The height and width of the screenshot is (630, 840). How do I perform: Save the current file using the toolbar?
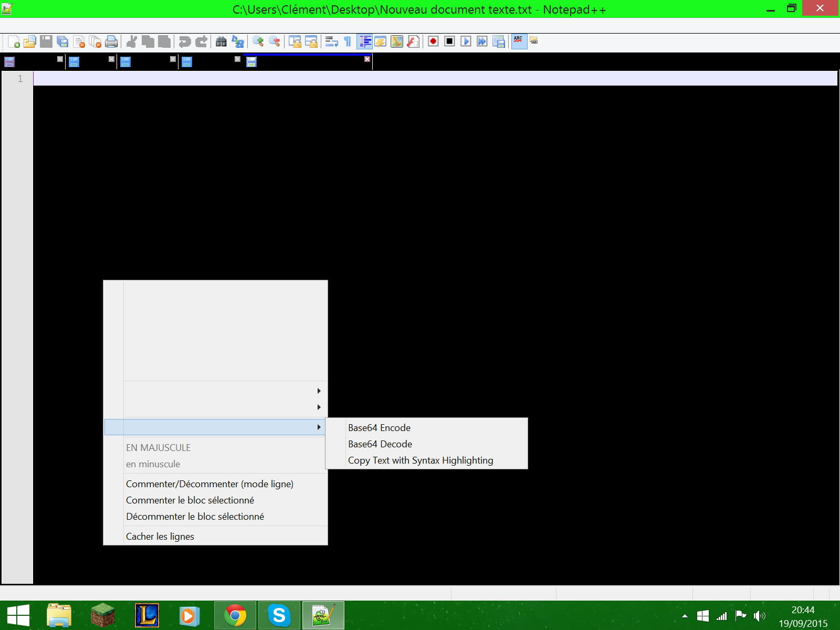coord(46,41)
